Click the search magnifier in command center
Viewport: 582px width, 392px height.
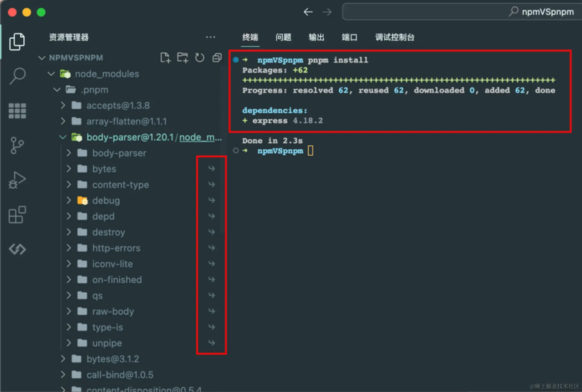514,11
